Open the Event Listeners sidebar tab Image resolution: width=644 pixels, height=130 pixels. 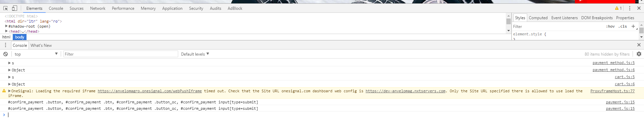[x=564, y=18]
